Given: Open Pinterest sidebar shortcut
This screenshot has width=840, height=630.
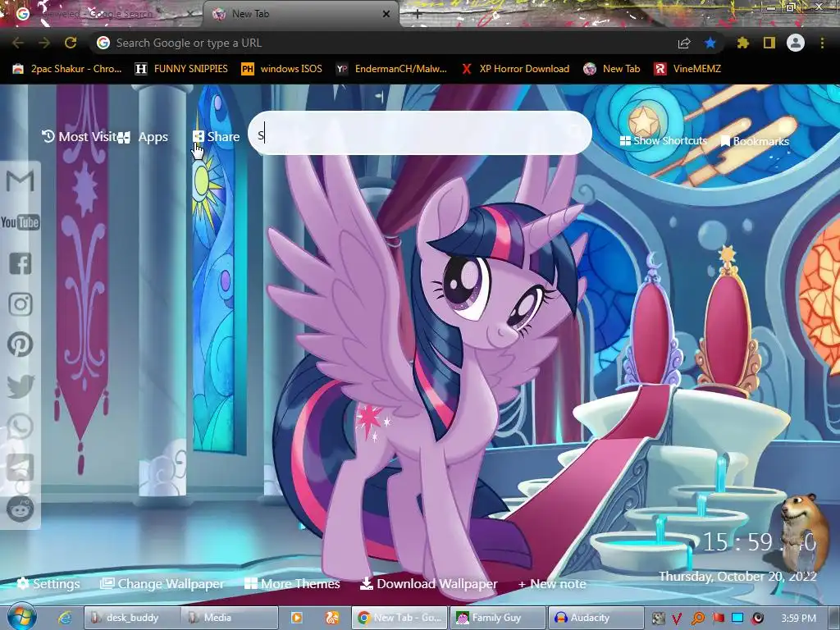Looking at the screenshot, I should pyautogui.click(x=21, y=345).
